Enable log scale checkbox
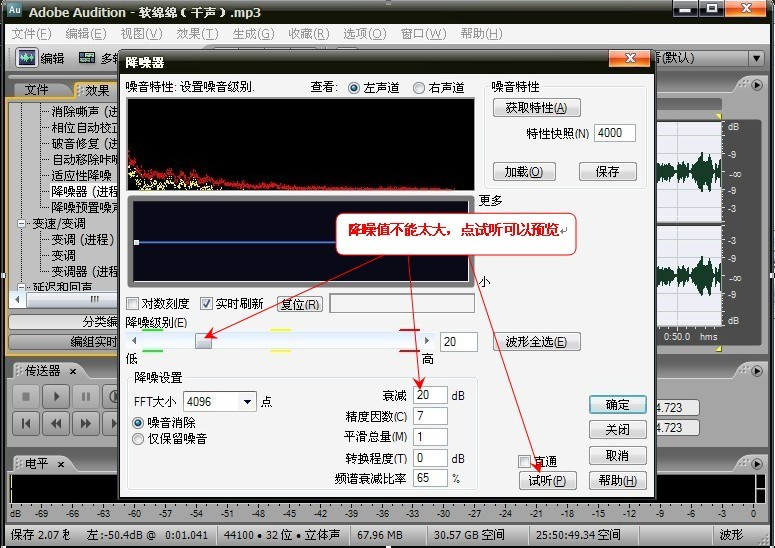Viewport: 775px width, 548px height. tap(132, 303)
